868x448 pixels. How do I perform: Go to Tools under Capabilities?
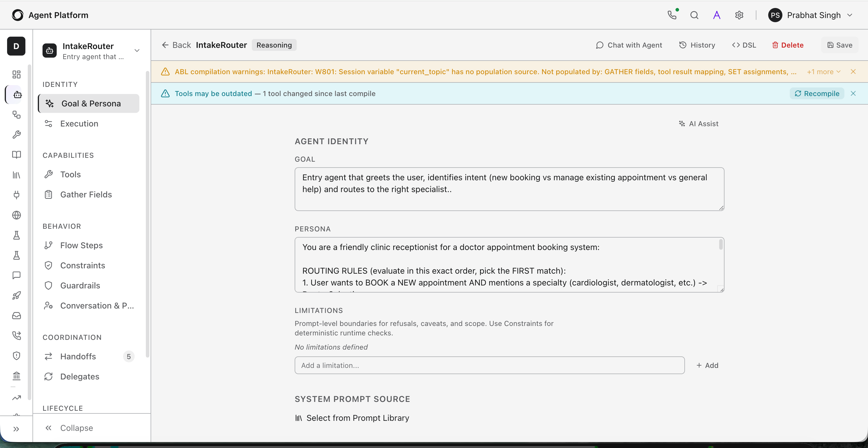pos(89,174)
